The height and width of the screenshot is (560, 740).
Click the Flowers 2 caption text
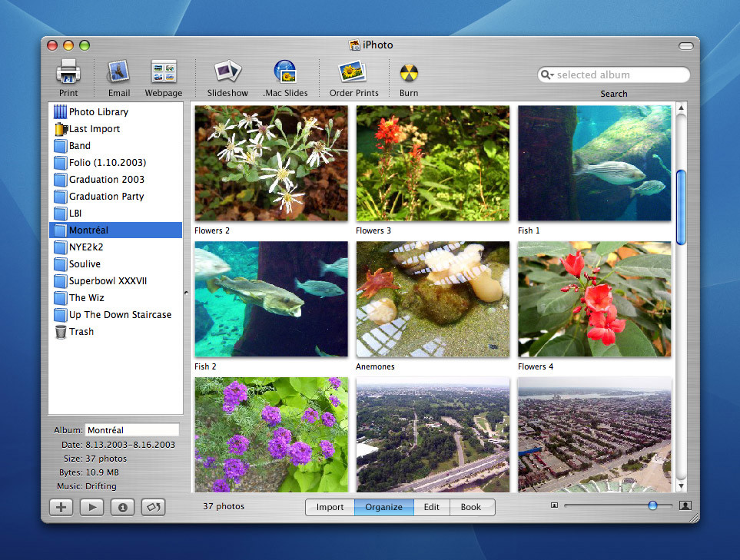click(212, 230)
